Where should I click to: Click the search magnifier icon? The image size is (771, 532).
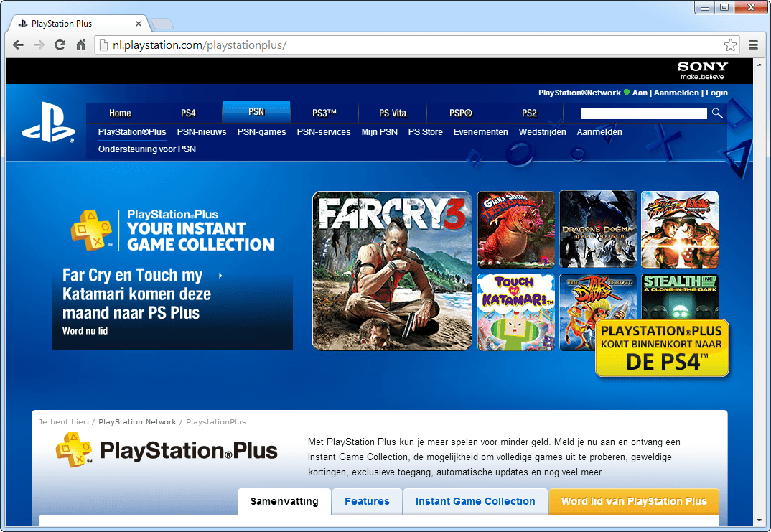[717, 113]
